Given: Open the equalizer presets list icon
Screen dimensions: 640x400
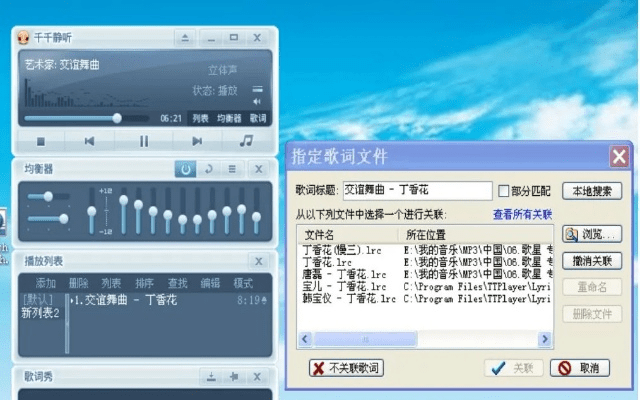Looking at the screenshot, I should pyautogui.click(x=232, y=169).
